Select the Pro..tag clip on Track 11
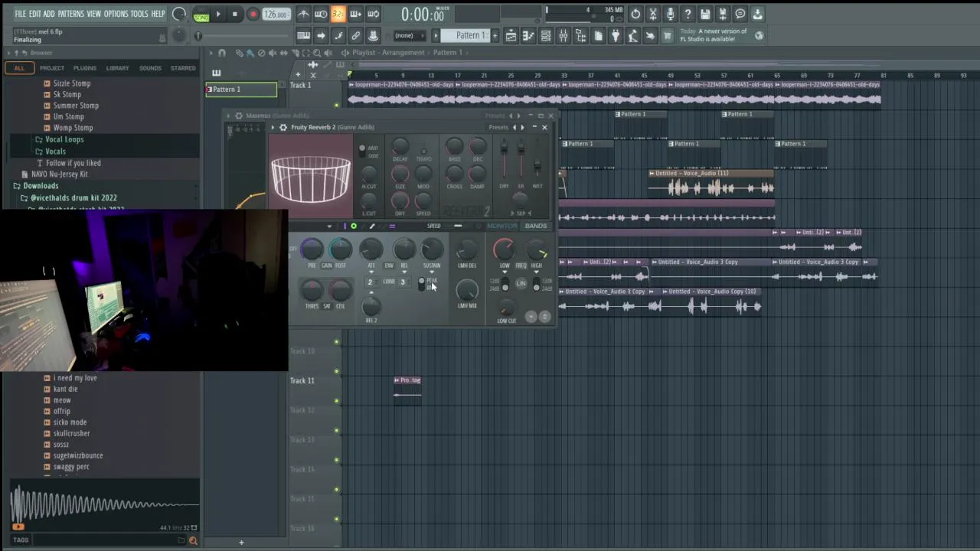The image size is (980, 551). pos(407,387)
